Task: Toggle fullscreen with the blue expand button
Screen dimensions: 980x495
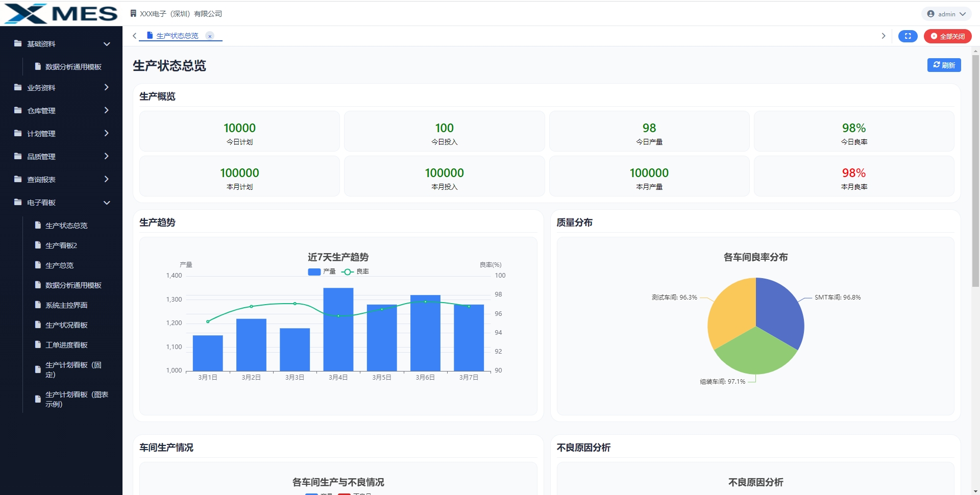Action: (908, 36)
